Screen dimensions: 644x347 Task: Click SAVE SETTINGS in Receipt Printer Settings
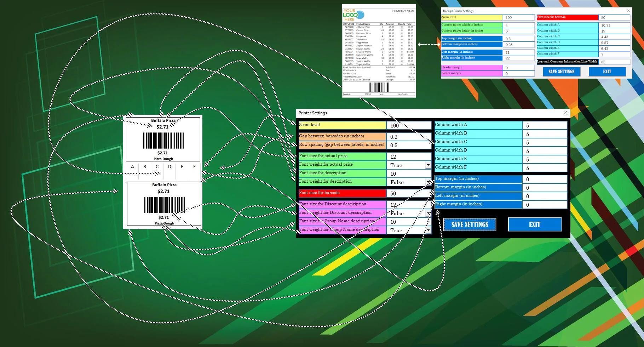tap(561, 72)
